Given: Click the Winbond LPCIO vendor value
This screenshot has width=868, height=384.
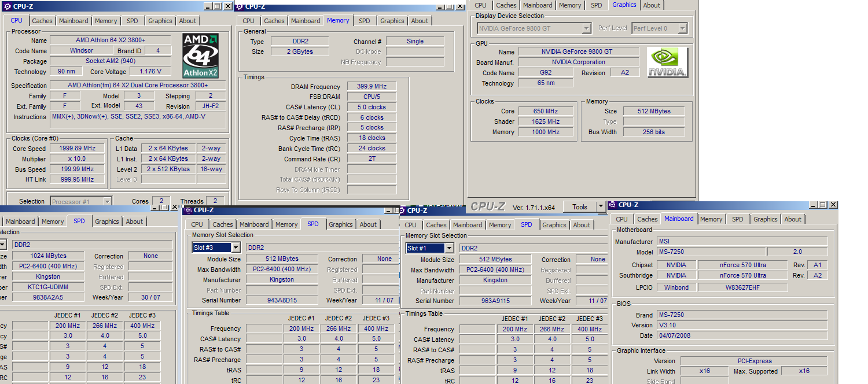Looking at the screenshot, I should [676, 287].
